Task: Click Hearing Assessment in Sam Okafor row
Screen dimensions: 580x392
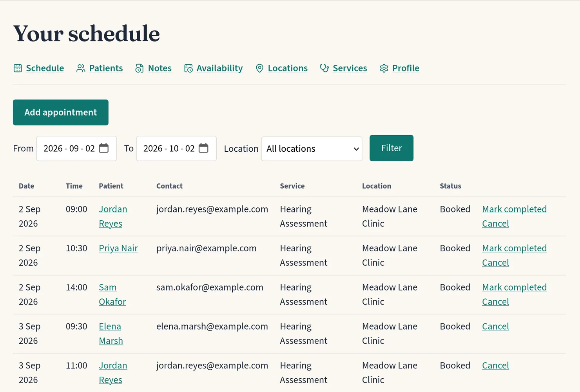Action: pyautogui.click(x=303, y=294)
